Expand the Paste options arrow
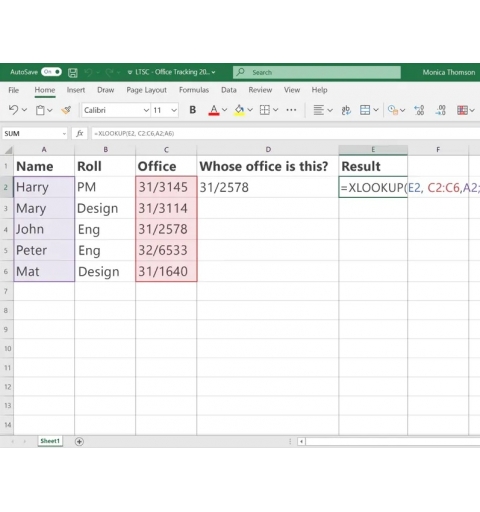This screenshot has width=480, height=512. [50, 110]
